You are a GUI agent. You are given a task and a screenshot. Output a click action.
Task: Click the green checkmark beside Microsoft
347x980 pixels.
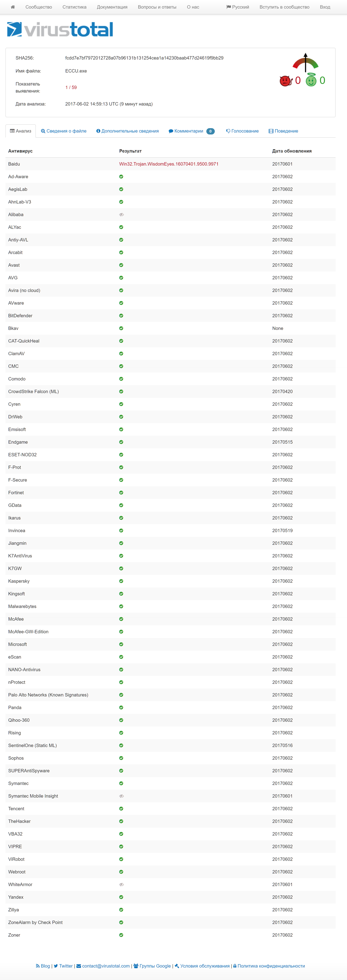click(x=121, y=644)
